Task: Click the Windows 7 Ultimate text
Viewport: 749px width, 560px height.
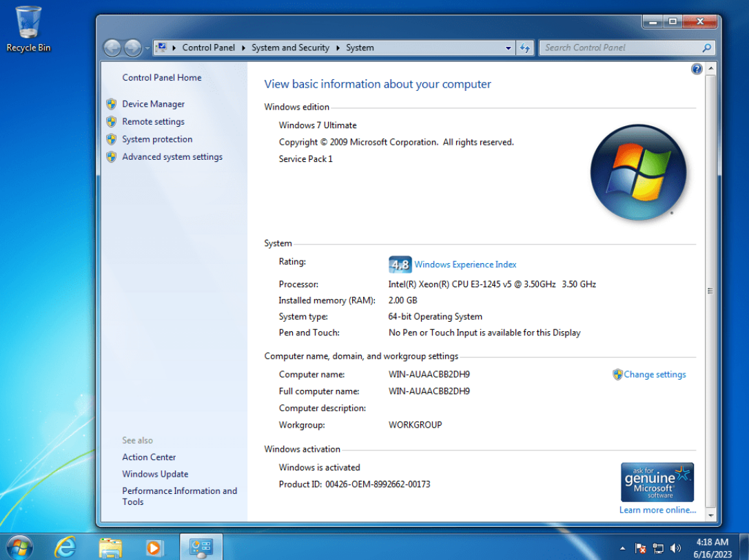Action: coord(318,125)
